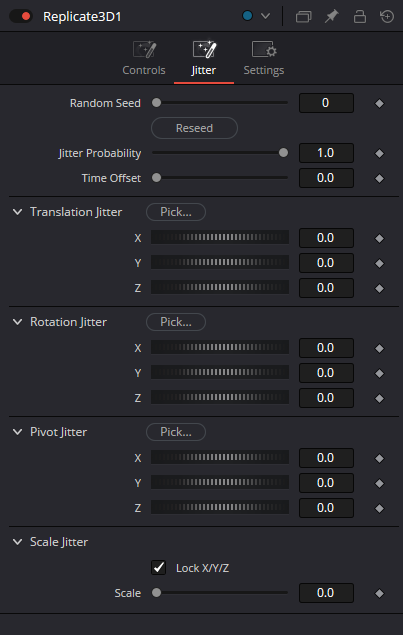Click the Reseed button

pyautogui.click(x=194, y=128)
